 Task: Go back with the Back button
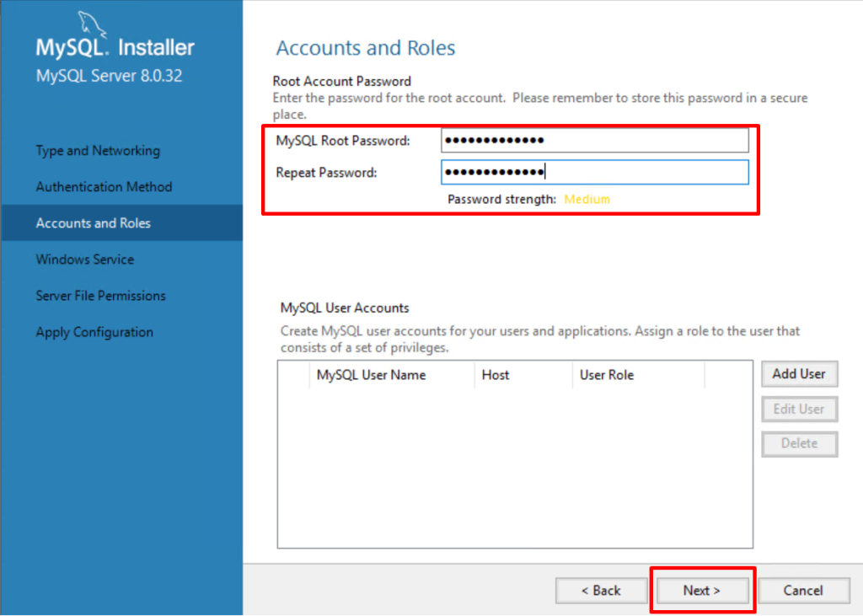[601, 591]
